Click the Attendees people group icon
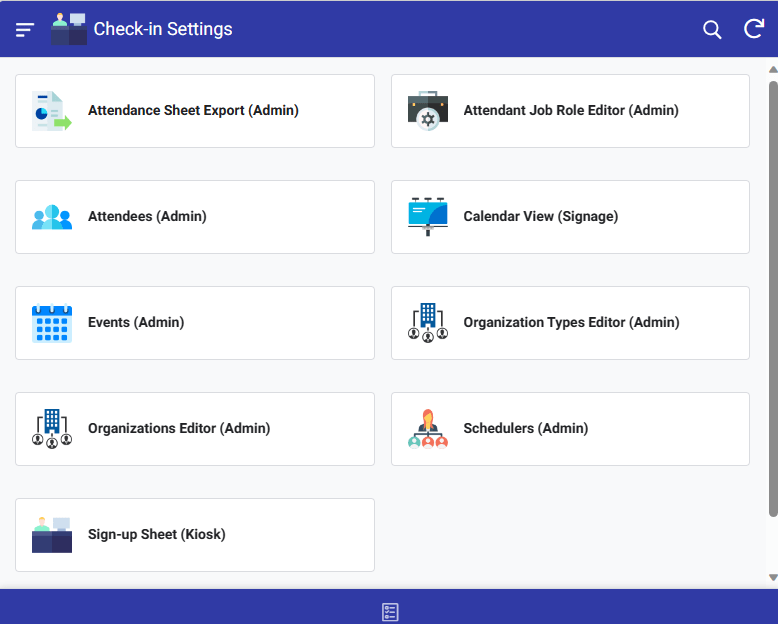778x643 pixels. coord(51,217)
